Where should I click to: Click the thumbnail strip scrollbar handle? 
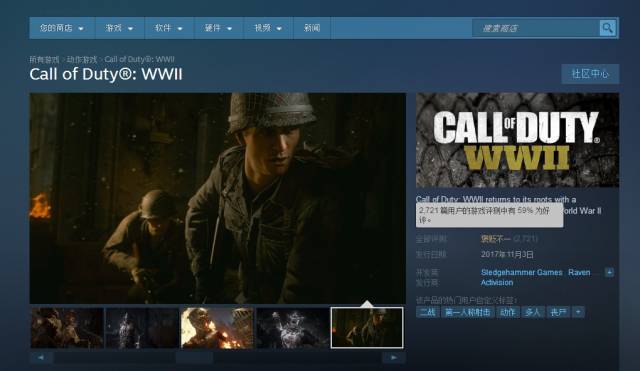(x=194, y=358)
